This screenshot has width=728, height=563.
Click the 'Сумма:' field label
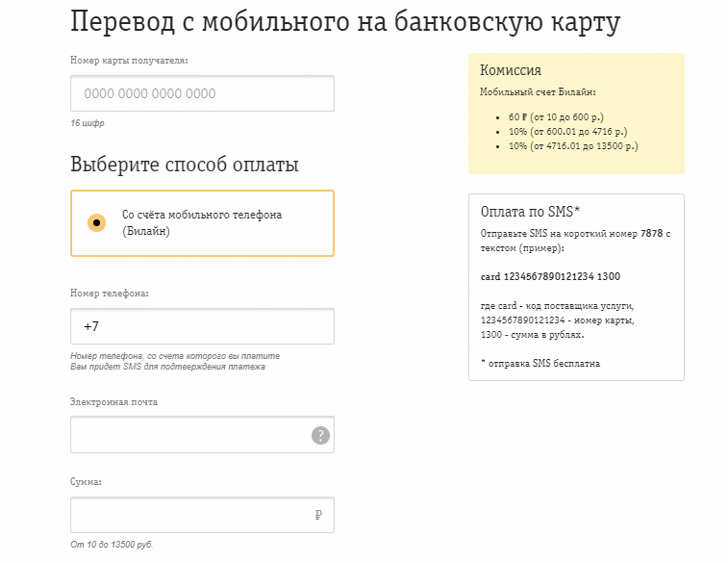point(87,481)
